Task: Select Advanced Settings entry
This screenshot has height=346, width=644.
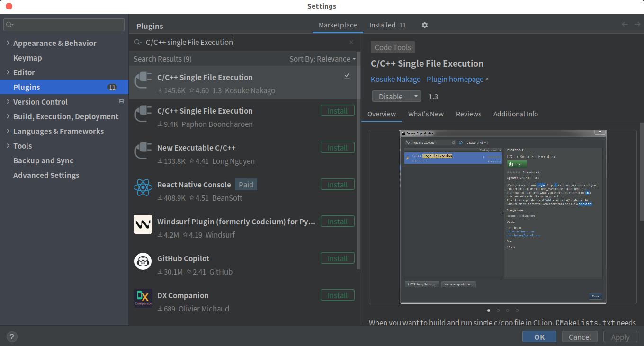Action: 46,175
